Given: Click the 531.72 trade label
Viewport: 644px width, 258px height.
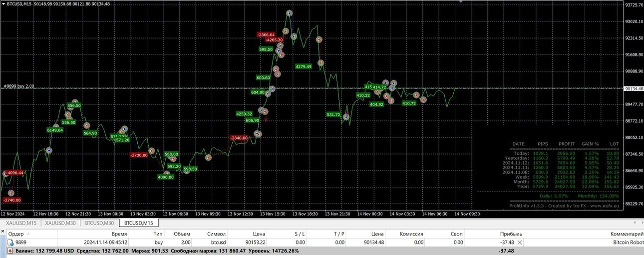Looking at the screenshot, I should (x=333, y=114).
